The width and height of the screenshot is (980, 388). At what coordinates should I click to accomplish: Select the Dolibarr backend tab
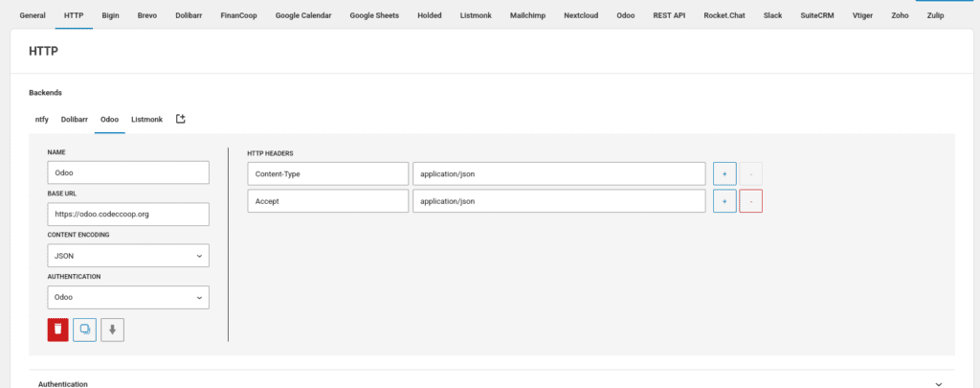click(75, 119)
